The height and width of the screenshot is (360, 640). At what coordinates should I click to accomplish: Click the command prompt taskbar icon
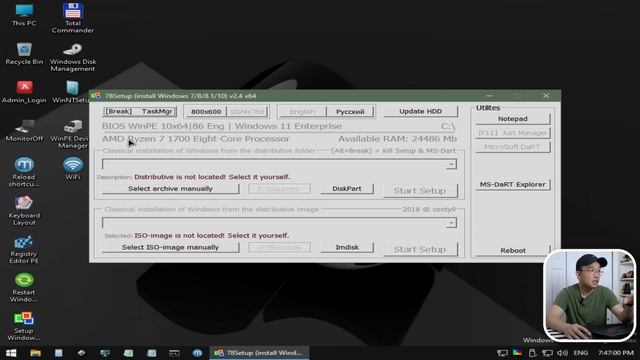click(x=174, y=353)
